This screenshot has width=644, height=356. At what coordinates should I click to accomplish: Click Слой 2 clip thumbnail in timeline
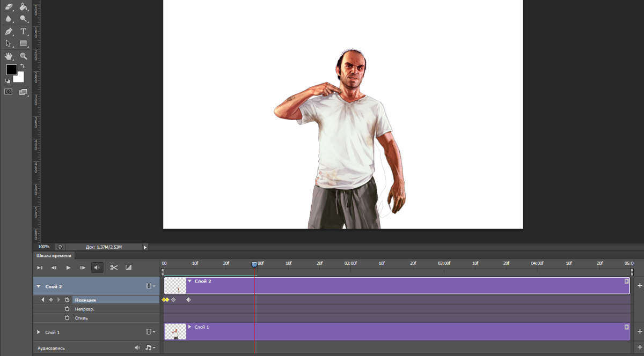(x=175, y=286)
